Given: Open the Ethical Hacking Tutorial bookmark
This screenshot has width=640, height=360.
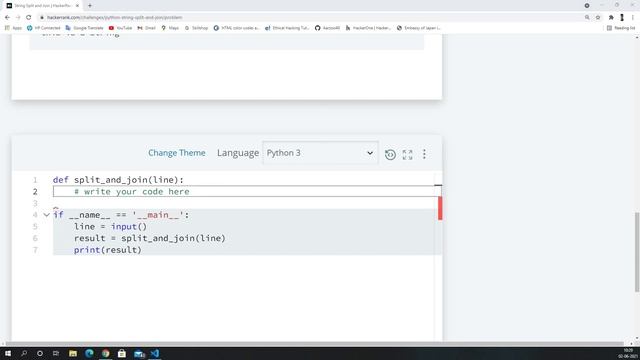Looking at the screenshot, I should 287,28.
